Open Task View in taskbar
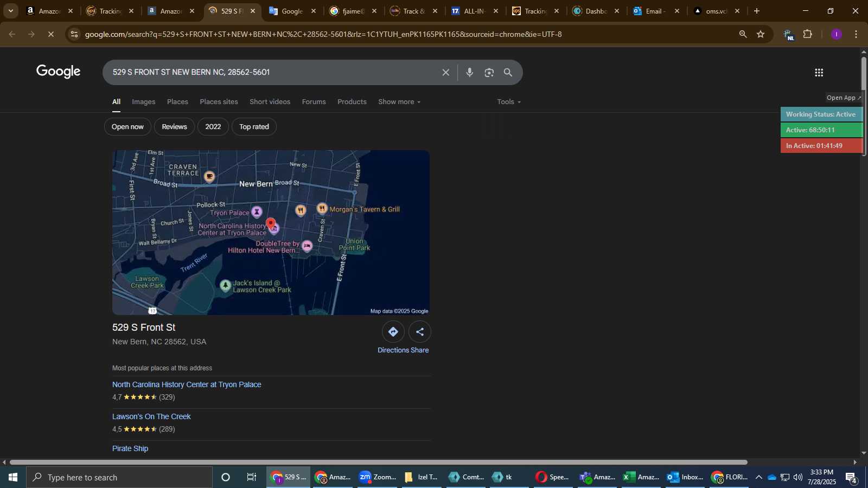868x488 pixels. coord(251,477)
